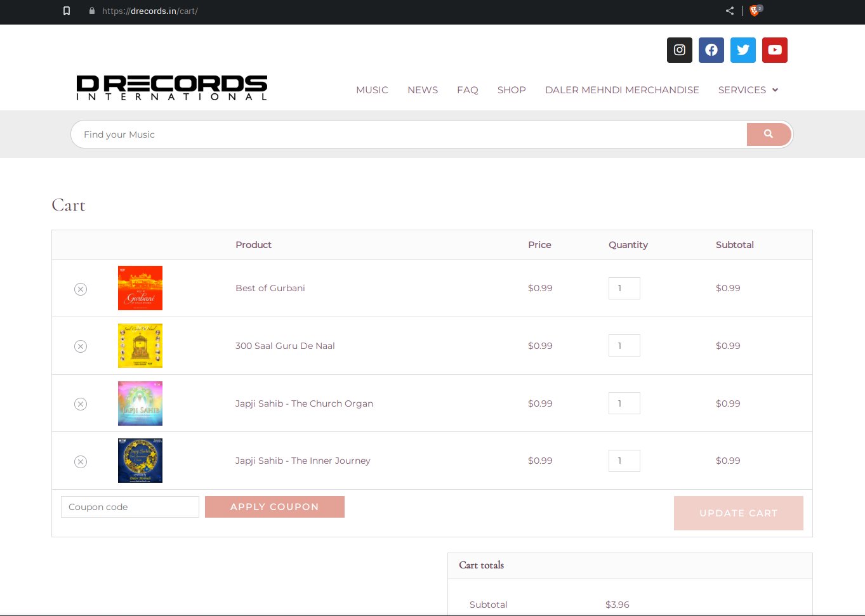Click the browser bookmark icon
Image resolution: width=865 pixels, height=616 pixels.
click(x=67, y=11)
